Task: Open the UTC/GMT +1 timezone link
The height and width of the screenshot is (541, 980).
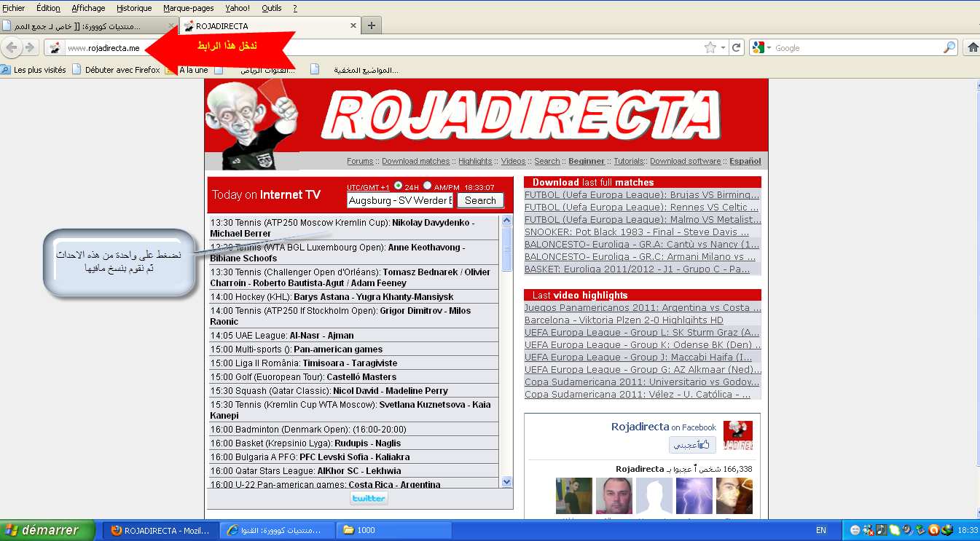Action: tap(368, 187)
